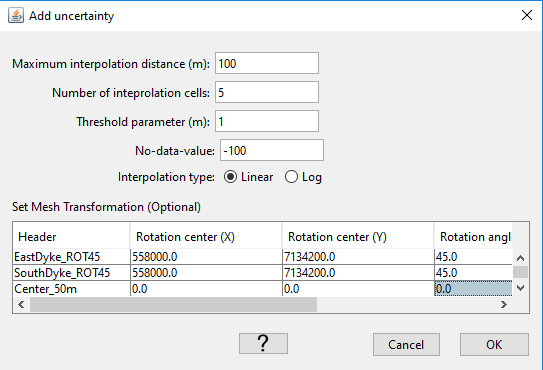Select SouthDyke_ROT45 rotation angle 45.0 cell
Viewport: 543px width, 370px height.
pos(473,273)
